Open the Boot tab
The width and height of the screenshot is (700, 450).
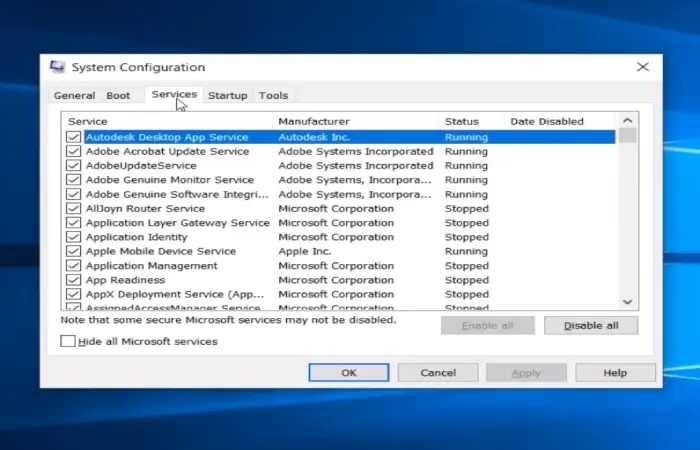[118, 96]
